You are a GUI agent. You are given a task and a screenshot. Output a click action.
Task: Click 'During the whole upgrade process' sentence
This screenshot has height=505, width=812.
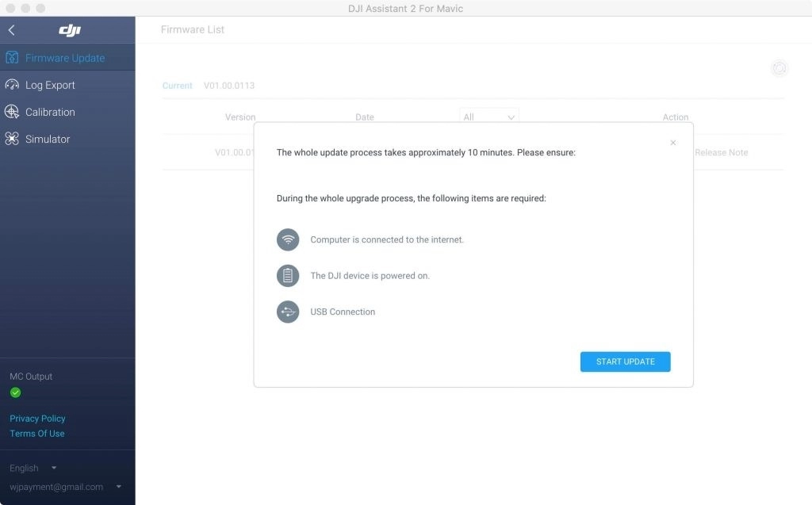coord(412,198)
